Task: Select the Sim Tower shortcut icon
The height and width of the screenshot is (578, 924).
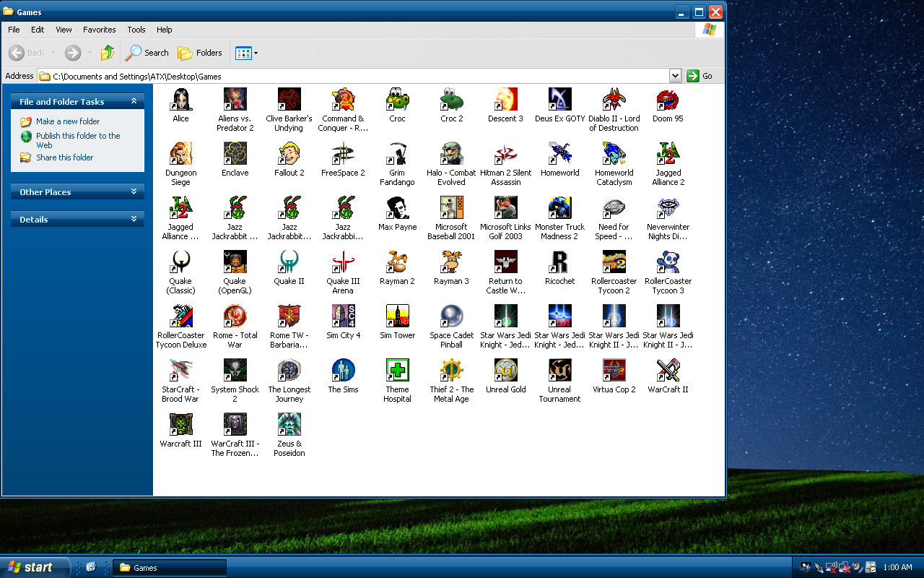Action: (x=397, y=316)
